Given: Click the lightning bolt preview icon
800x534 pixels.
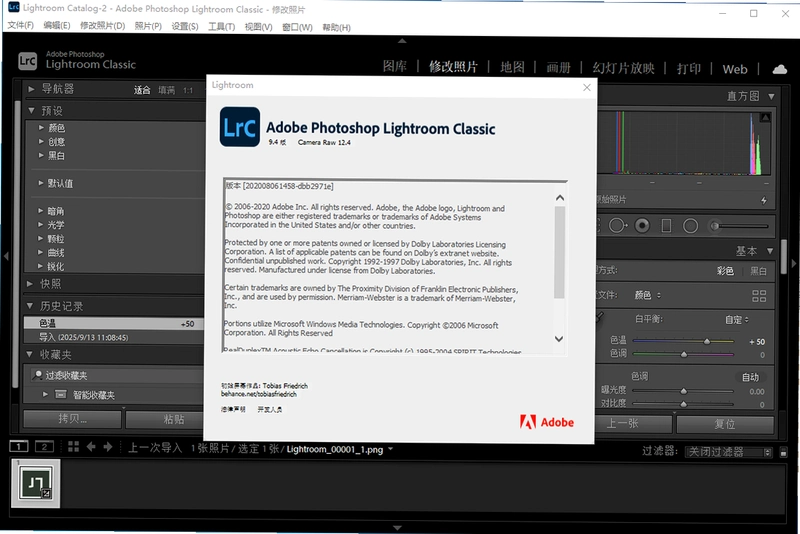Looking at the screenshot, I should pos(764,200).
